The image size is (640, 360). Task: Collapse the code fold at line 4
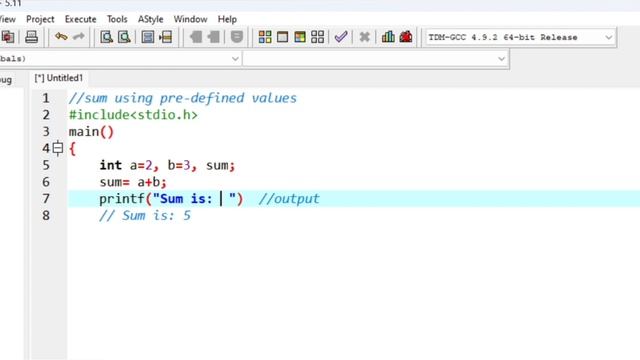tap(58, 148)
